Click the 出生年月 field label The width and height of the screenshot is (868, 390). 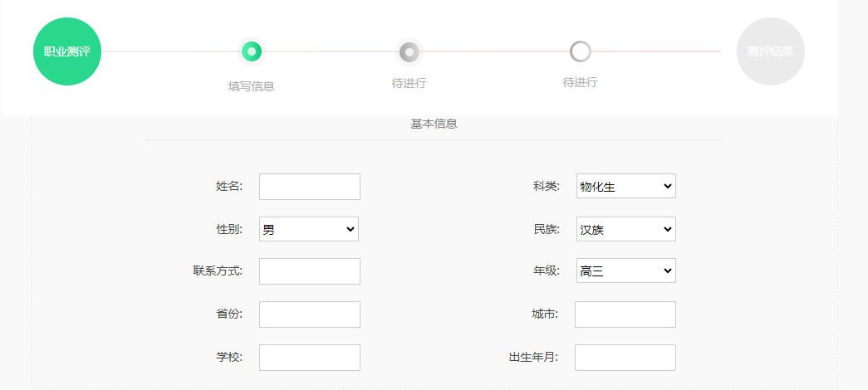(x=533, y=358)
